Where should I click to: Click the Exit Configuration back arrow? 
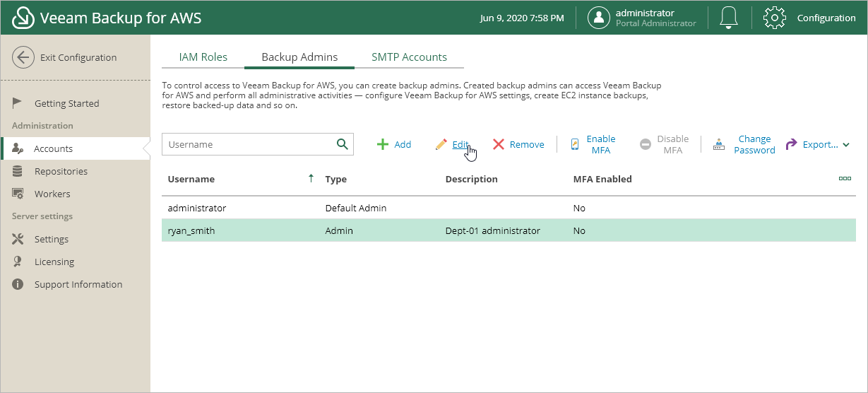pyautogui.click(x=23, y=57)
